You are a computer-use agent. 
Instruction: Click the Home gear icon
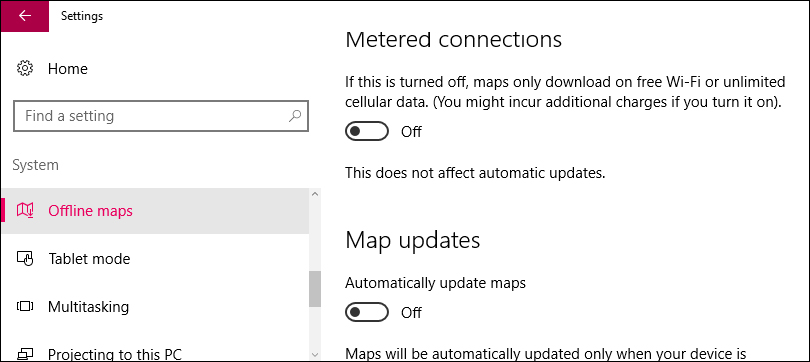pos(25,69)
